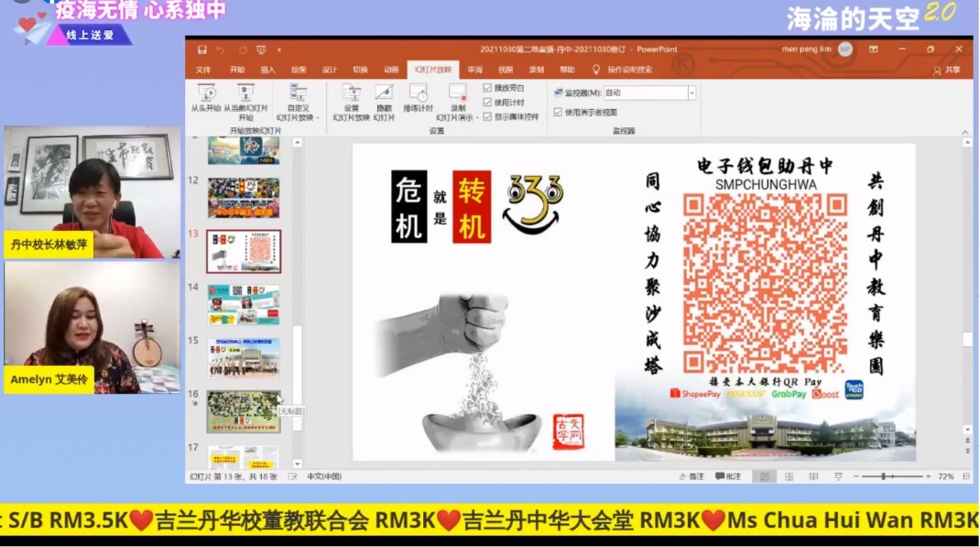Viewport: 980px width, 547px height.
Task: Toggle the Play Narrations (播放旁白) checkbox
Action: (x=488, y=88)
